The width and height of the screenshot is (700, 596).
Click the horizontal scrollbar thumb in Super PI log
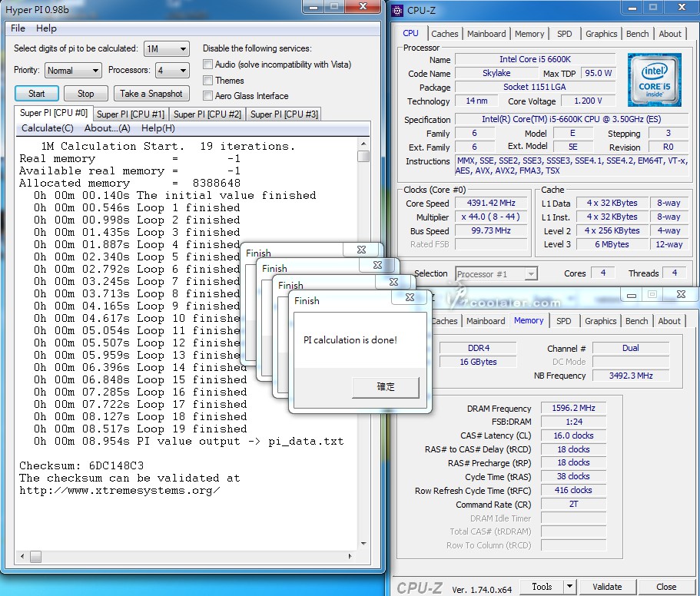[35, 556]
